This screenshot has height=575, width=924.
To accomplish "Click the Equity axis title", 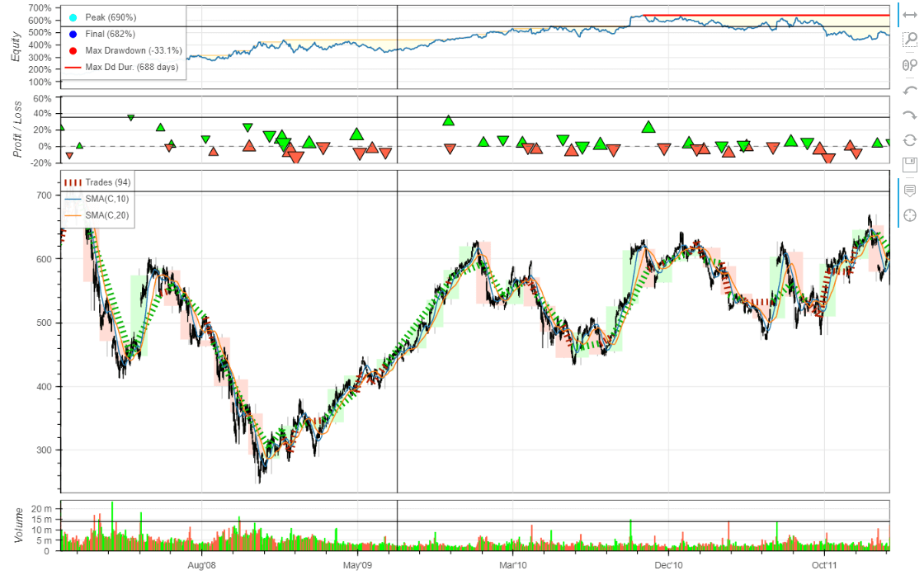I will pos(16,47).
